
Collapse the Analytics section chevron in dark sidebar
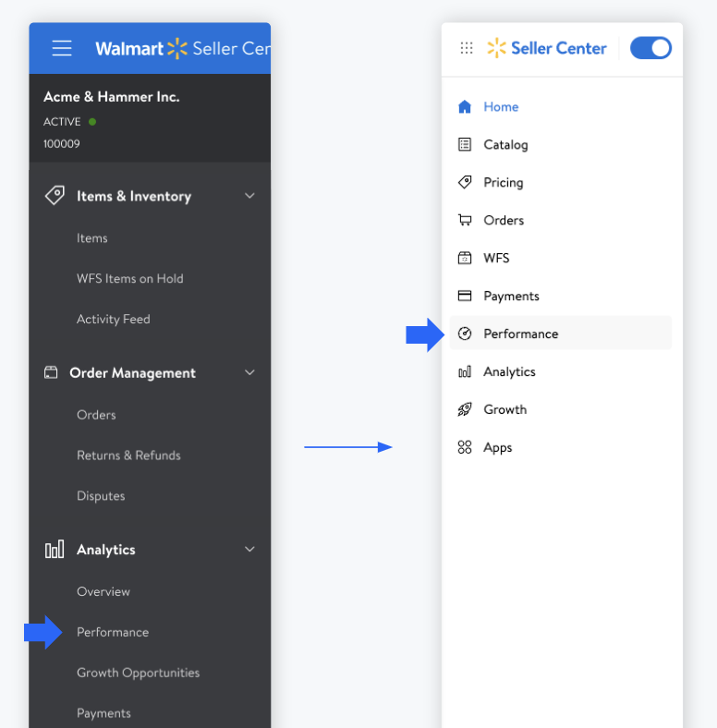[x=249, y=549]
